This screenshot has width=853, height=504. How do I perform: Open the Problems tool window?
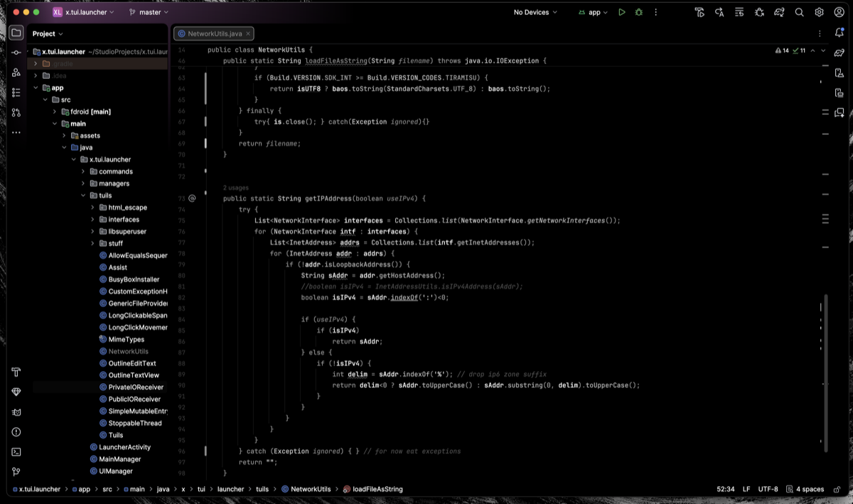coord(16,431)
